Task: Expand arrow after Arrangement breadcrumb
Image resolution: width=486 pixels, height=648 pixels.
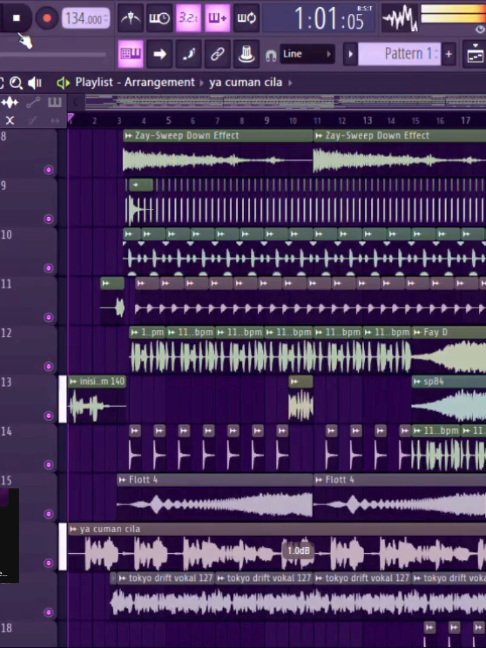Action: pos(202,83)
